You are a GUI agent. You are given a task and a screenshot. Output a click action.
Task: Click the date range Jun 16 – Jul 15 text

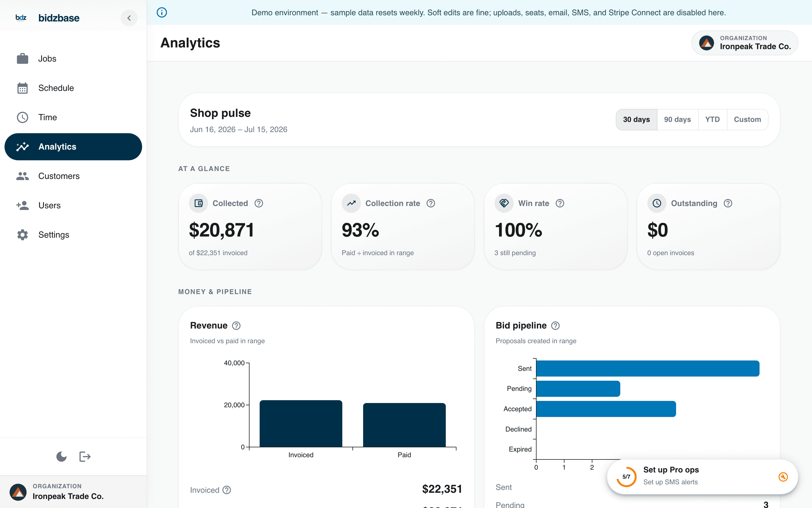[239, 129]
